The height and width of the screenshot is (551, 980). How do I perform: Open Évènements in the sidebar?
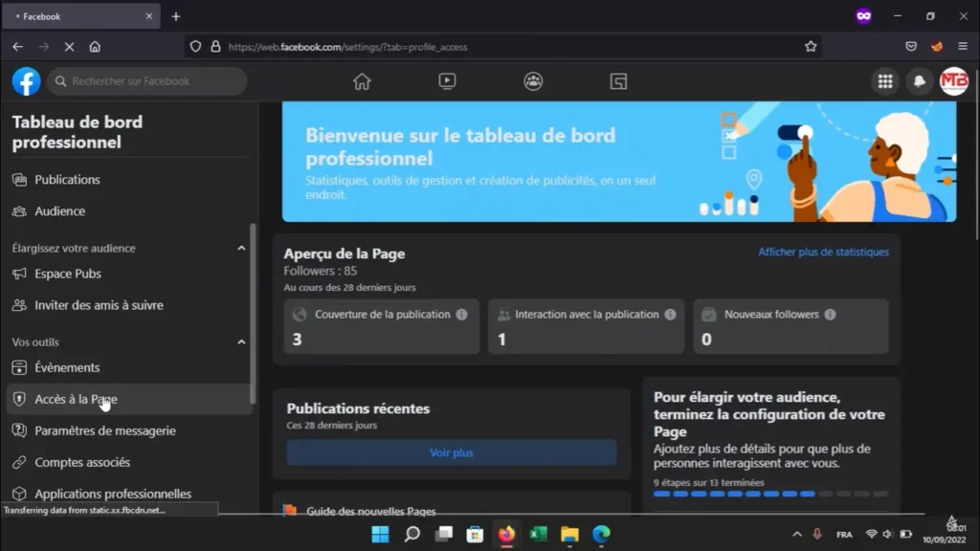(128, 367)
